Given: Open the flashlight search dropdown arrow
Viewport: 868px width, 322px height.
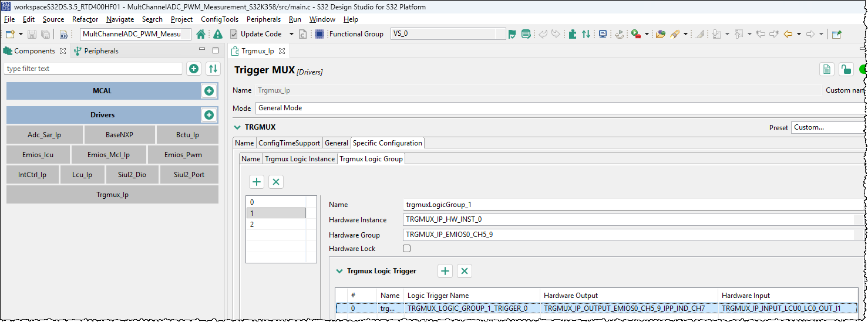Looking at the screenshot, I should (x=685, y=34).
